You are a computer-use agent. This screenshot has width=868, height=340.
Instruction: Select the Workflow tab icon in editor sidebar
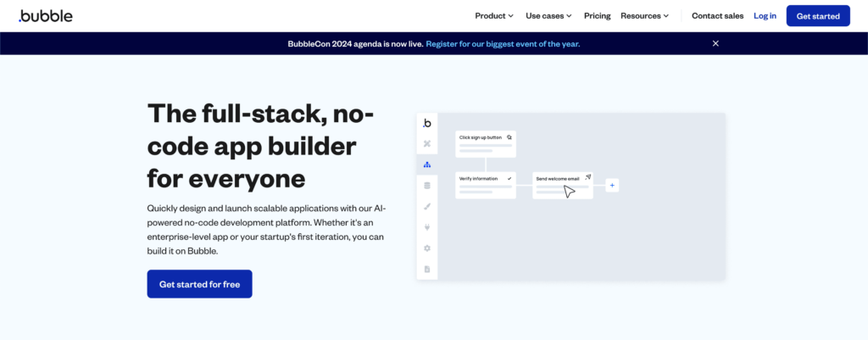427,164
